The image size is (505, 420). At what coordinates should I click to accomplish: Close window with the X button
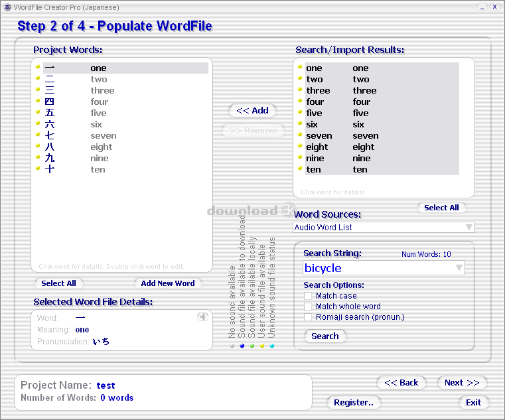494,7
